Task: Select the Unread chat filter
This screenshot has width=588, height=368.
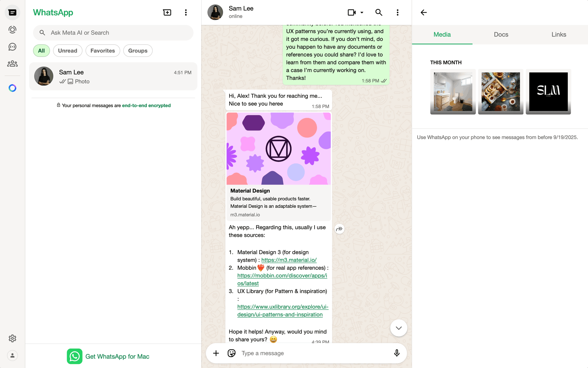Action: point(68,51)
